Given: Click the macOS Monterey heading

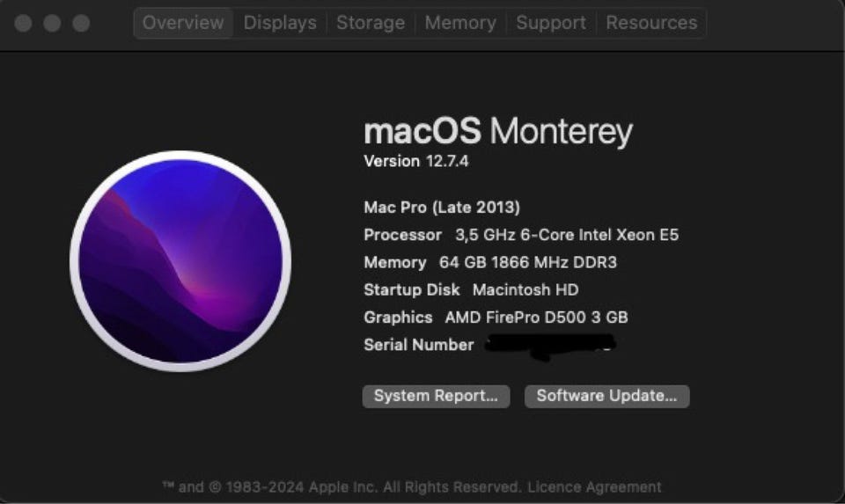Looking at the screenshot, I should coord(497,132).
